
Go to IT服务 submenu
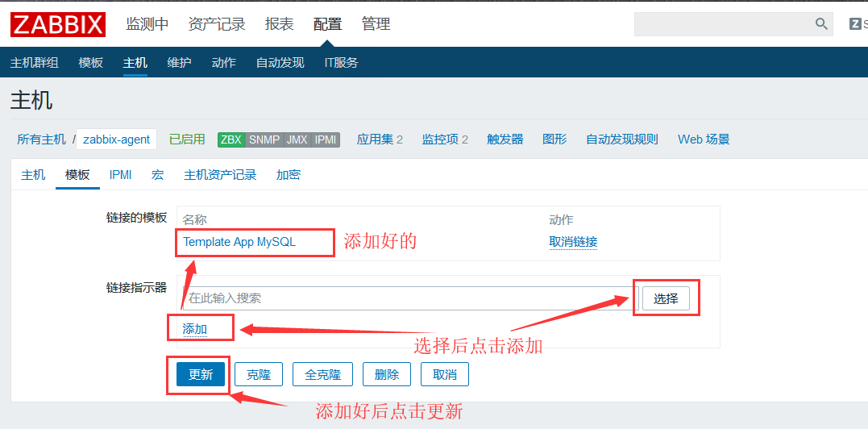coord(341,63)
